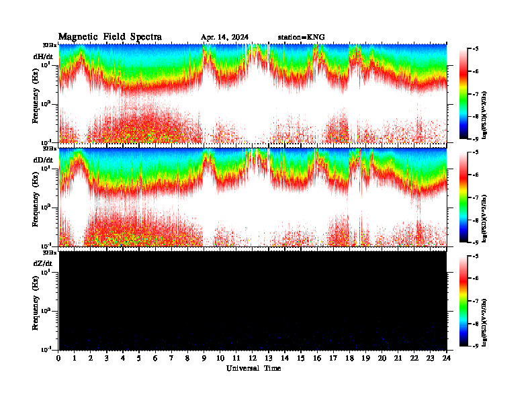Viewport: 532px width, 411px height.
Task: Click the 10^1 frequency tick of dH/dt panel
Action: [46, 64]
